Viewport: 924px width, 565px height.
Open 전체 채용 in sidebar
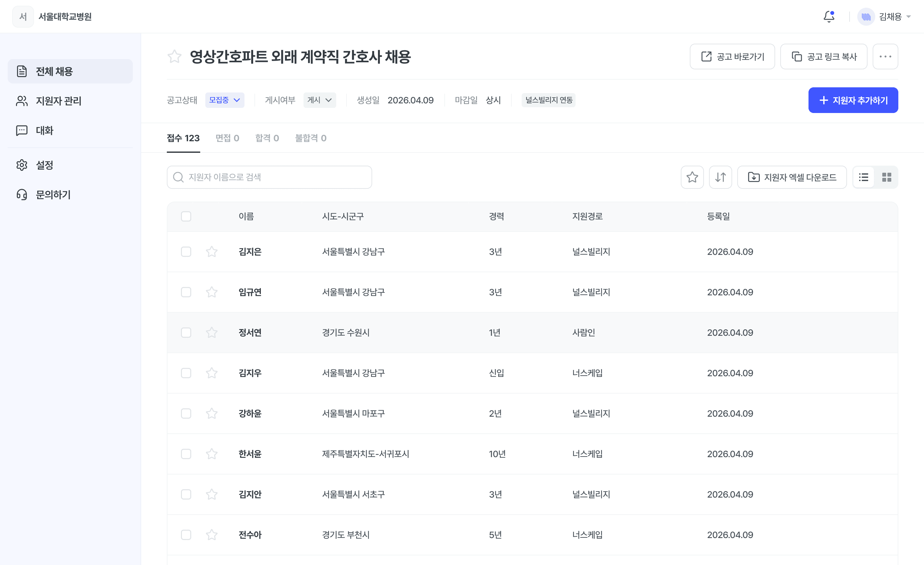(70, 71)
